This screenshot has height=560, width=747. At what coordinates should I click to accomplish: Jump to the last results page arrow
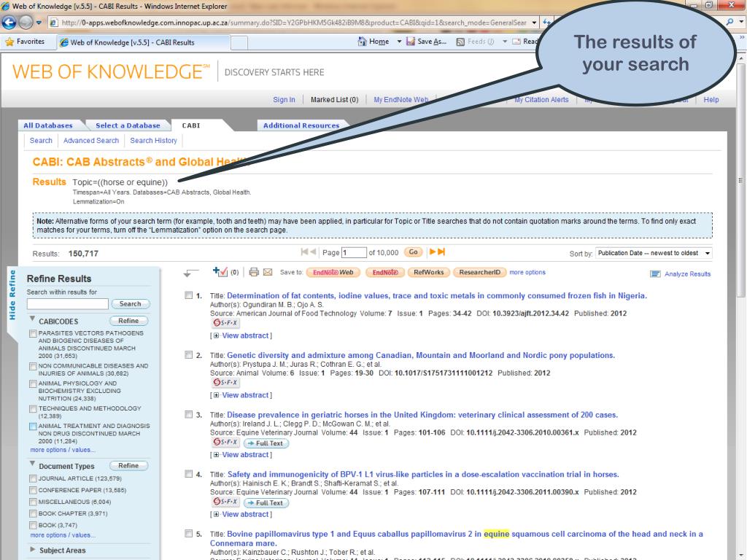(x=441, y=252)
